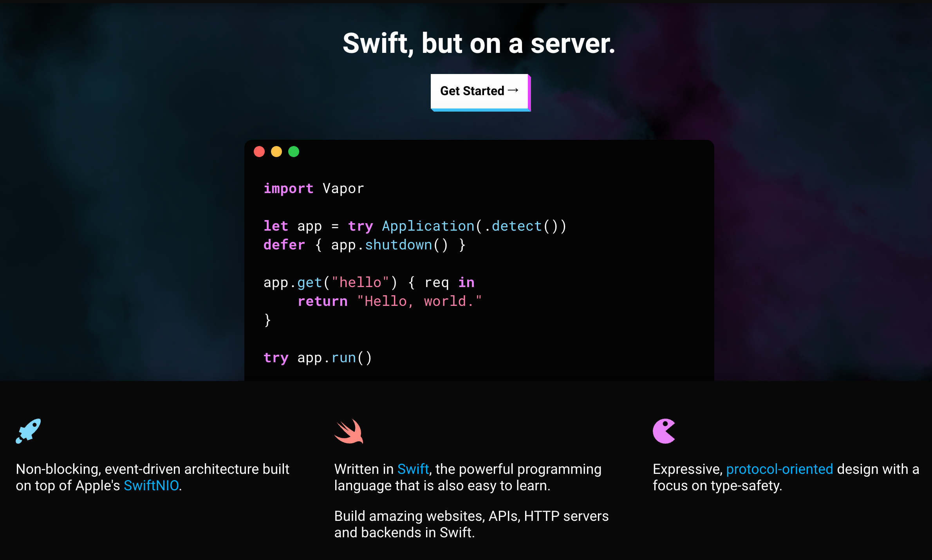
Task: Click the 'Swift, but on a server.' heading
Action: (x=479, y=43)
